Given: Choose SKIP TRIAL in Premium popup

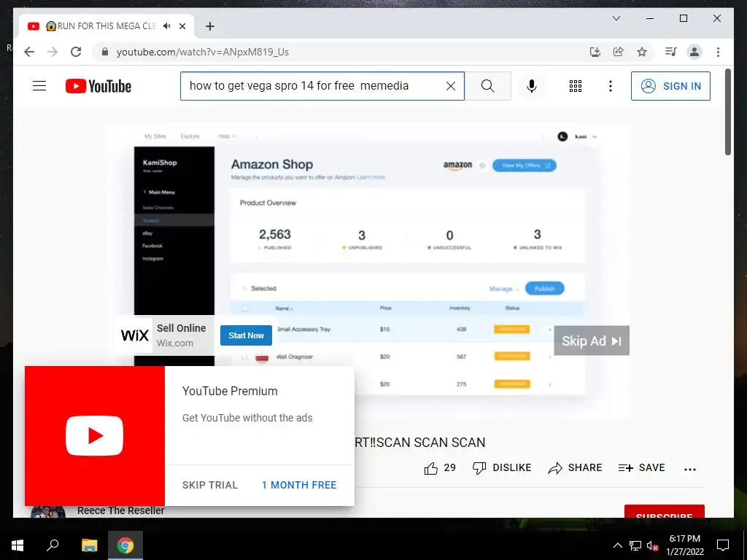Looking at the screenshot, I should [x=209, y=485].
